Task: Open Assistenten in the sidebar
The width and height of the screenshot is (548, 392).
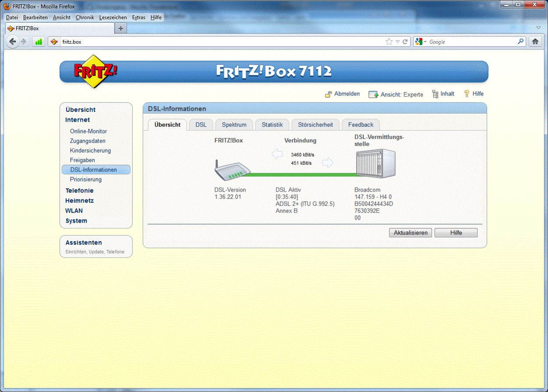Action: point(84,243)
